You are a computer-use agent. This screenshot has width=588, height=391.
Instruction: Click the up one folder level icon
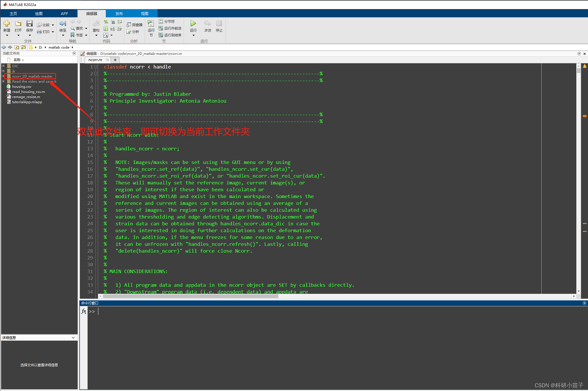tap(17, 47)
